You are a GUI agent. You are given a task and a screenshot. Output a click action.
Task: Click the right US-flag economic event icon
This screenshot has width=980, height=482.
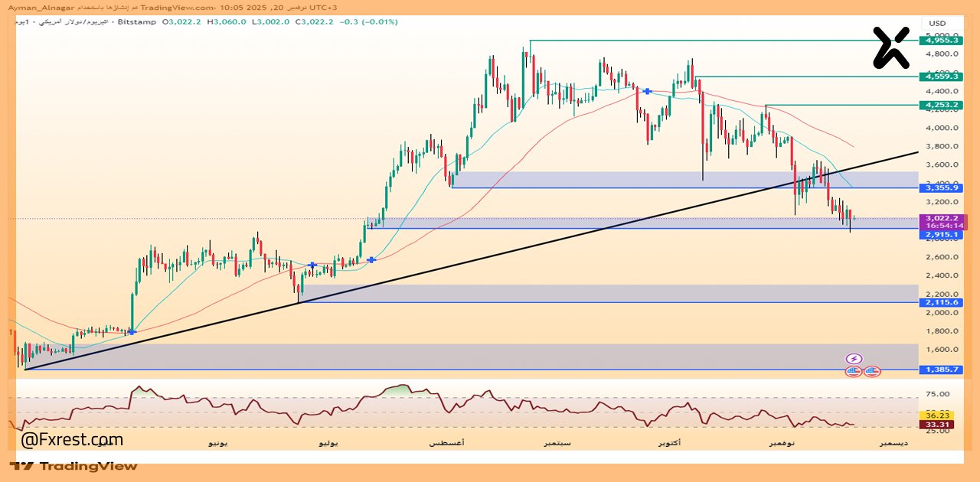coord(871,370)
